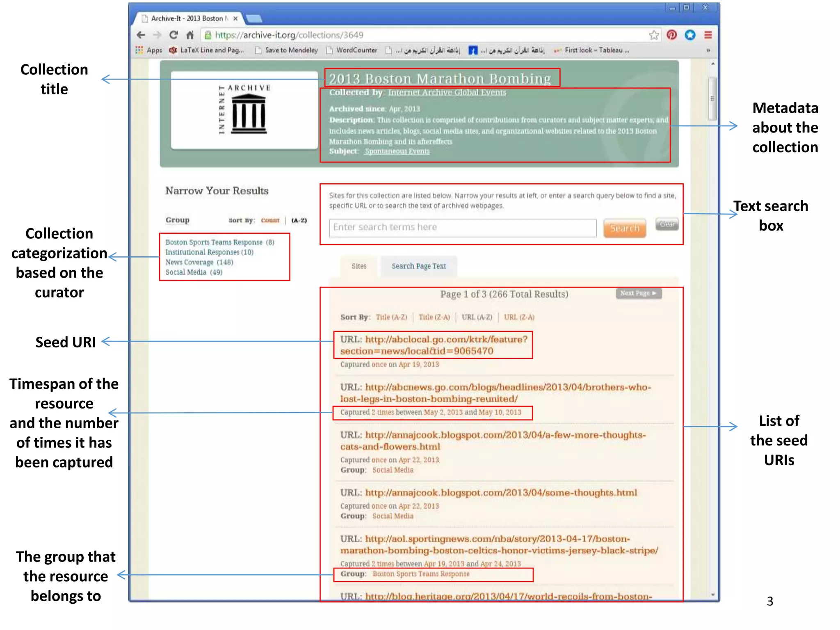Switch to the Search Page Text tab
Screen dimensions: 840x630
(x=419, y=266)
